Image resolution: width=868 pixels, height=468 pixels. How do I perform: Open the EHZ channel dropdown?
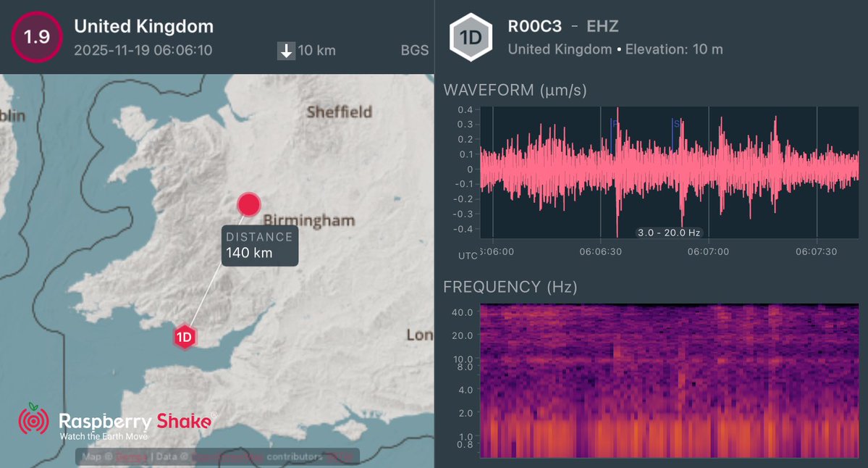pyautogui.click(x=604, y=26)
